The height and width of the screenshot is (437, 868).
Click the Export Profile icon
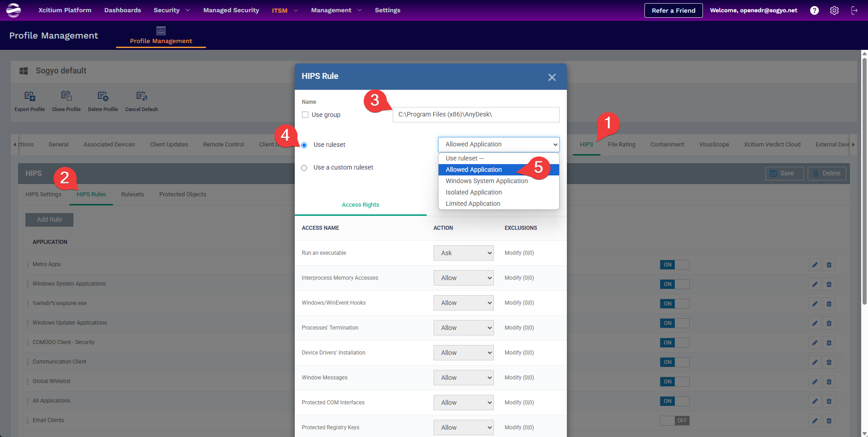(30, 96)
